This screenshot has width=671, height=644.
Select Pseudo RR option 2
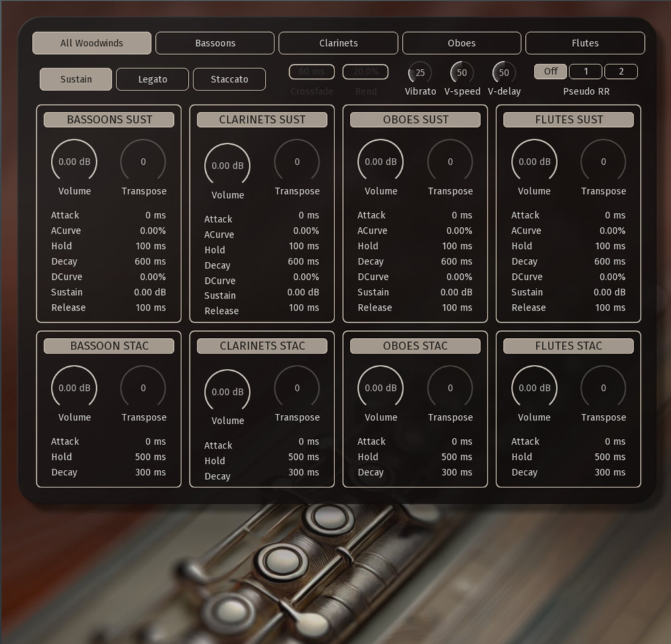pyautogui.click(x=621, y=72)
